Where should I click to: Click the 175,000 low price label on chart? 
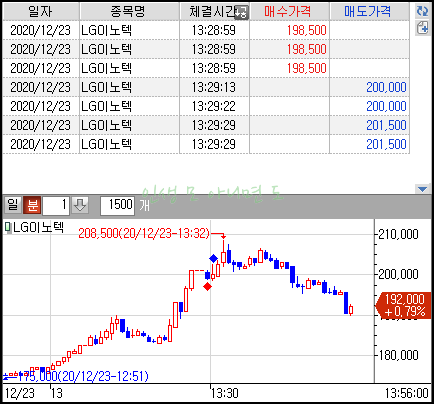(83, 376)
